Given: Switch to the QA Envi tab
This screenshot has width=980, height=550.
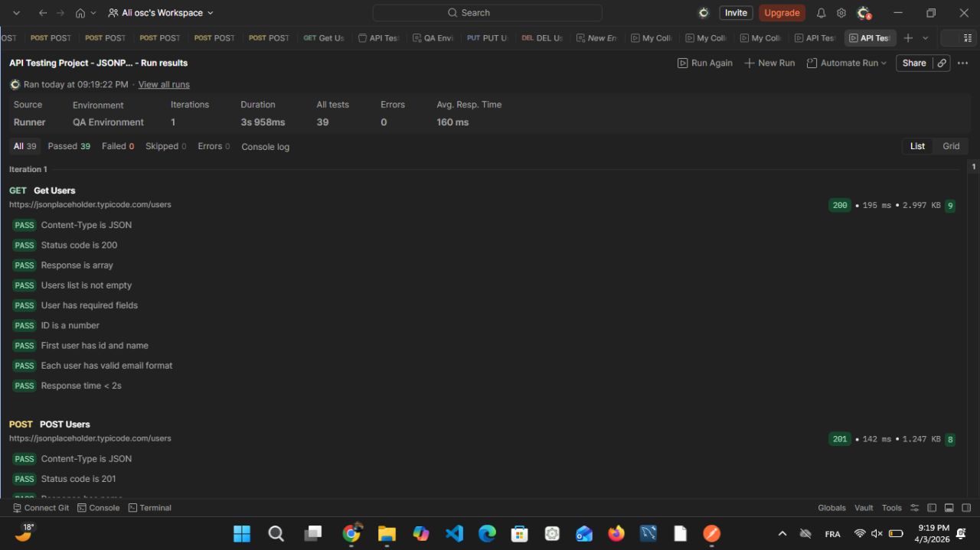Looking at the screenshot, I should (x=433, y=38).
